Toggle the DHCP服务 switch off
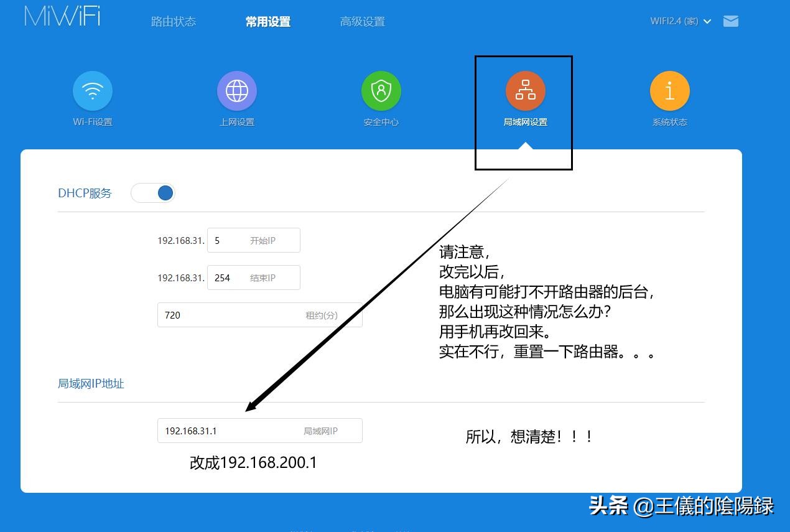This screenshot has height=532, width=790. [x=153, y=193]
